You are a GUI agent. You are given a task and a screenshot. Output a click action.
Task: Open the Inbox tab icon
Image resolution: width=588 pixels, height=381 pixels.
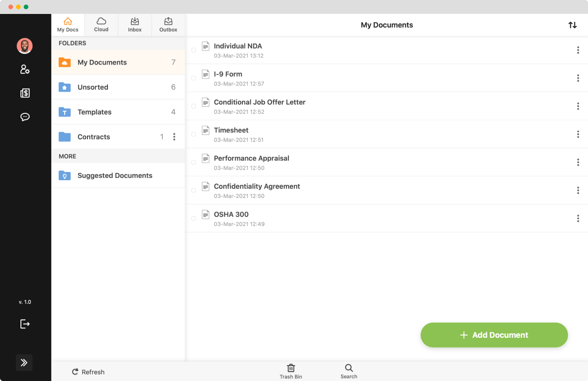coord(134,24)
